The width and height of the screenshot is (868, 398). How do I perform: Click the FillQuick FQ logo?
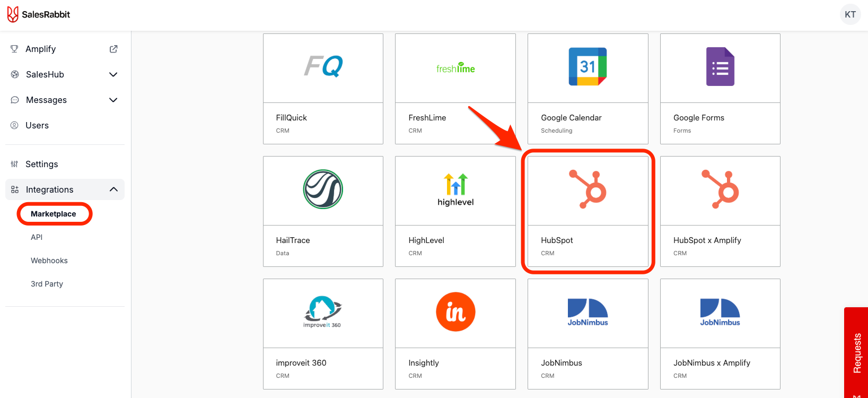coord(323,67)
